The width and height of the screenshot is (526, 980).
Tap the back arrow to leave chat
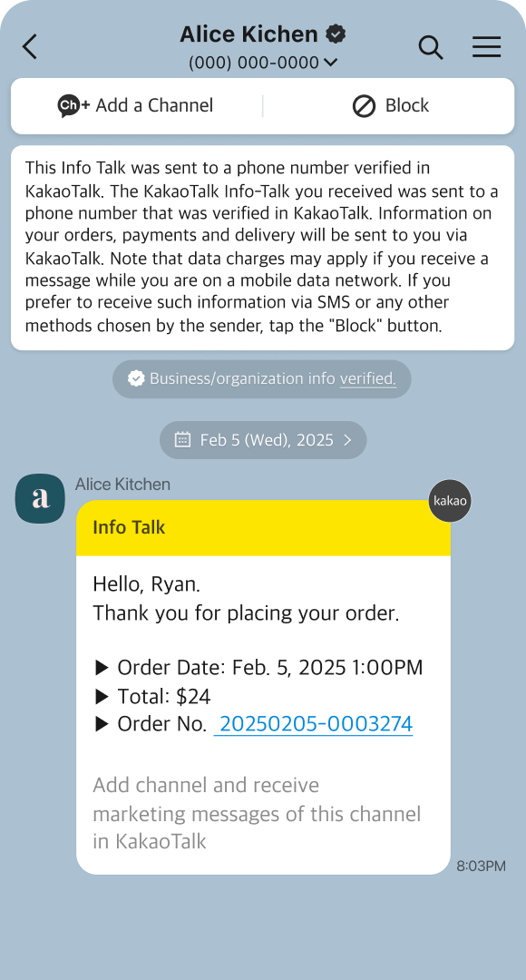pos(29,46)
